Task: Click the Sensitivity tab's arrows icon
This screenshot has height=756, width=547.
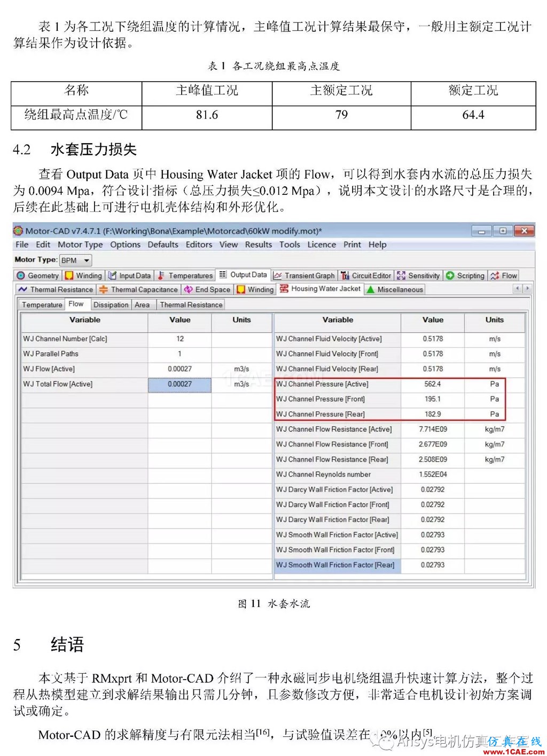Action: pos(401,275)
